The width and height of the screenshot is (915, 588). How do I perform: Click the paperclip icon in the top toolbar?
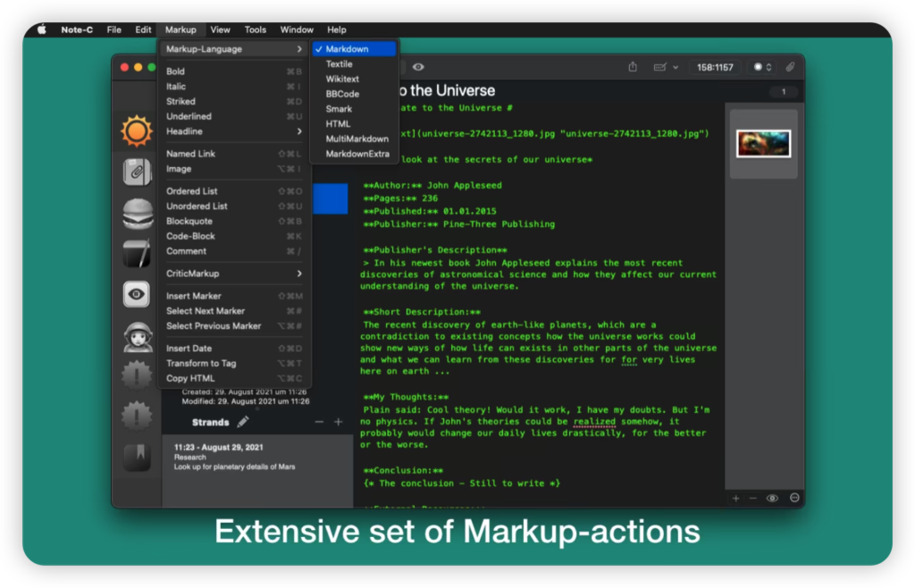[789, 66]
